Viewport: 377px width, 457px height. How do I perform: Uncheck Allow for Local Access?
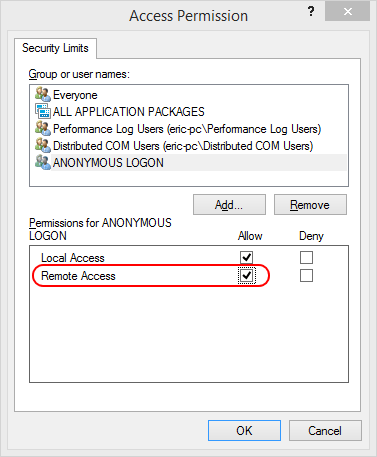tap(246, 257)
